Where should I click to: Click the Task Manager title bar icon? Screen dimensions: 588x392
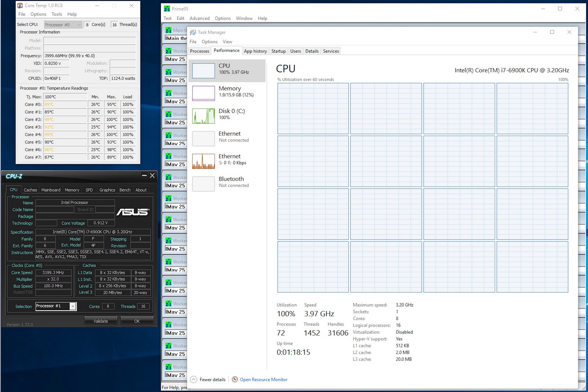193,32
